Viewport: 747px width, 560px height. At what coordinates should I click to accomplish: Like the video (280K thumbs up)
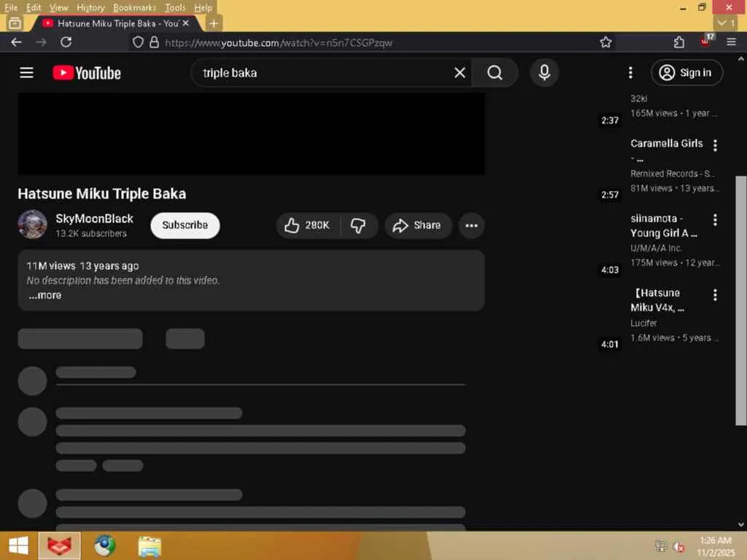308,225
